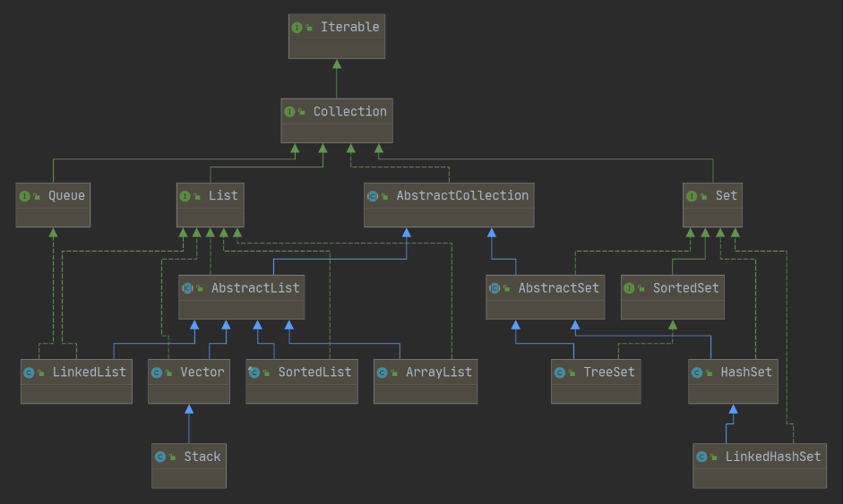The height and width of the screenshot is (504, 843).
Task: Click the class icon beside ArrayList
Action: [383, 372]
